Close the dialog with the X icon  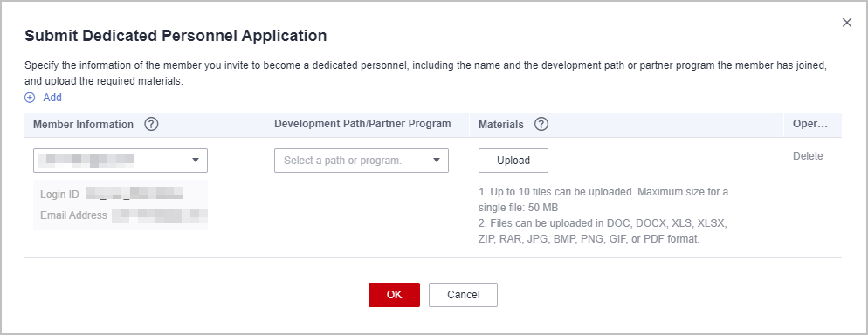coord(846,23)
